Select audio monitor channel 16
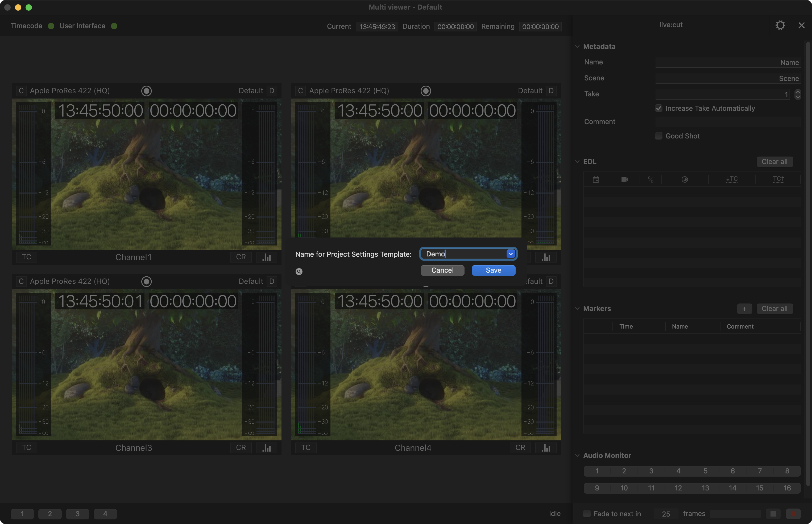 coord(787,488)
